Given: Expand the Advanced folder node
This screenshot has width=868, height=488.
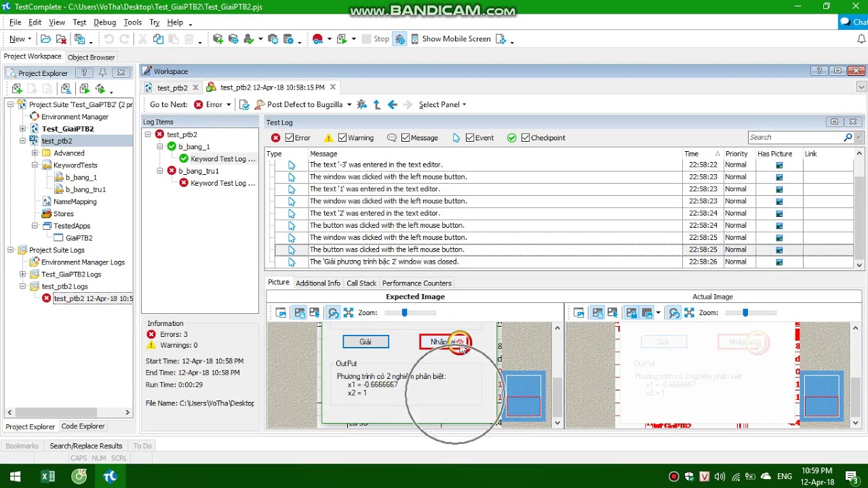Looking at the screenshot, I should [x=35, y=153].
